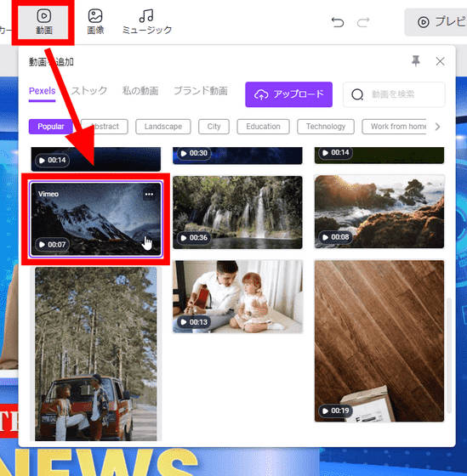Viewport: 467px width, 476px height.
Task: Click the undo arrow icon
Action: [338, 22]
